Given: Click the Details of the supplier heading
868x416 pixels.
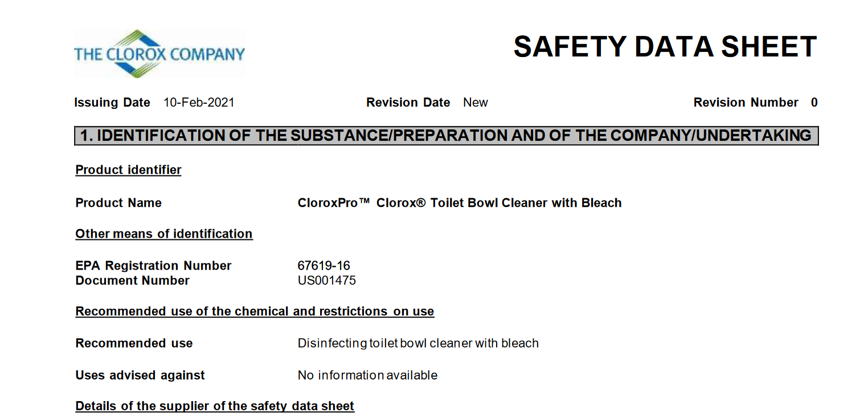Looking at the screenshot, I should click(215, 406).
